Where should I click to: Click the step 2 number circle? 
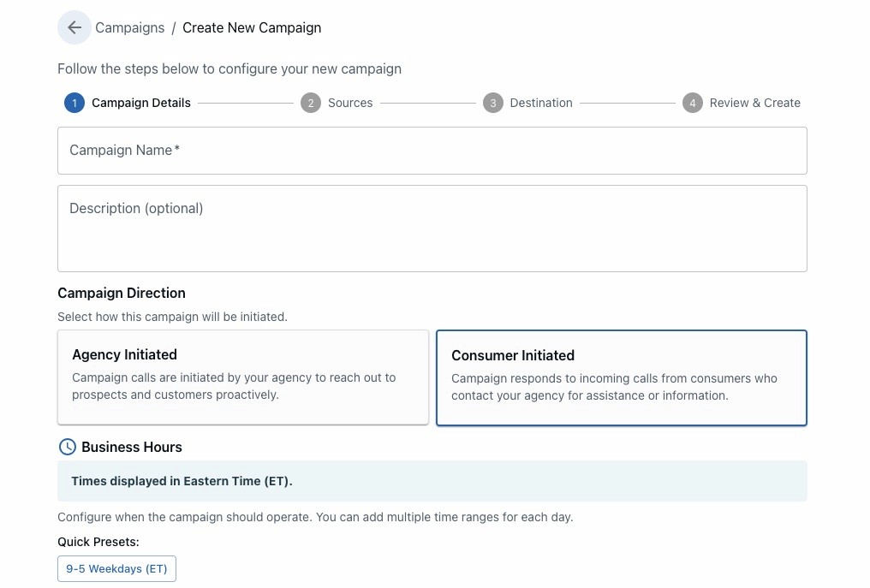(x=310, y=103)
